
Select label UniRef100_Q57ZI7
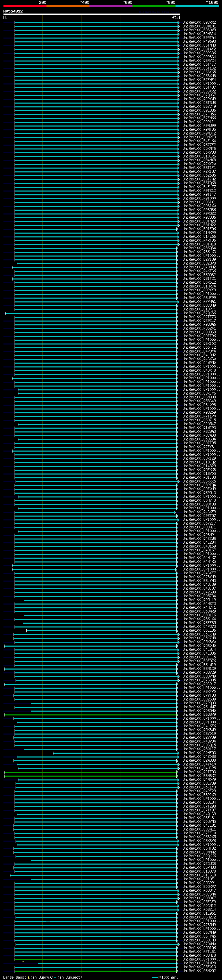tap(199, 524)
